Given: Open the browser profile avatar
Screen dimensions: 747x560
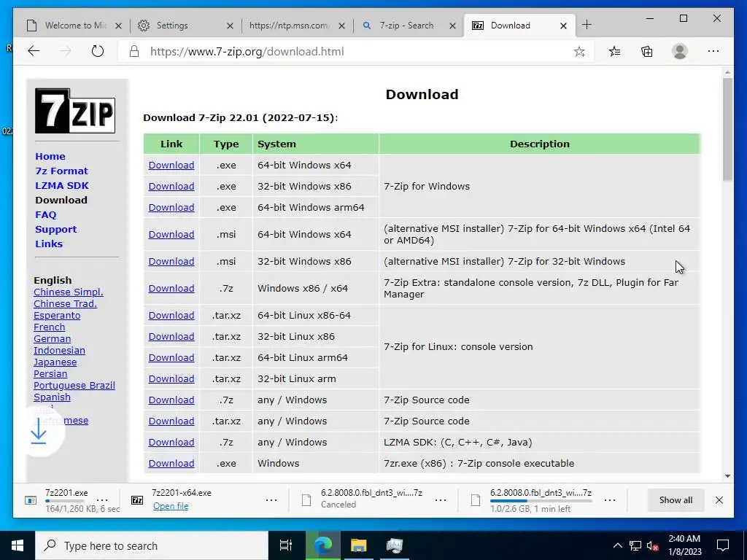Looking at the screenshot, I should point(680,52).
